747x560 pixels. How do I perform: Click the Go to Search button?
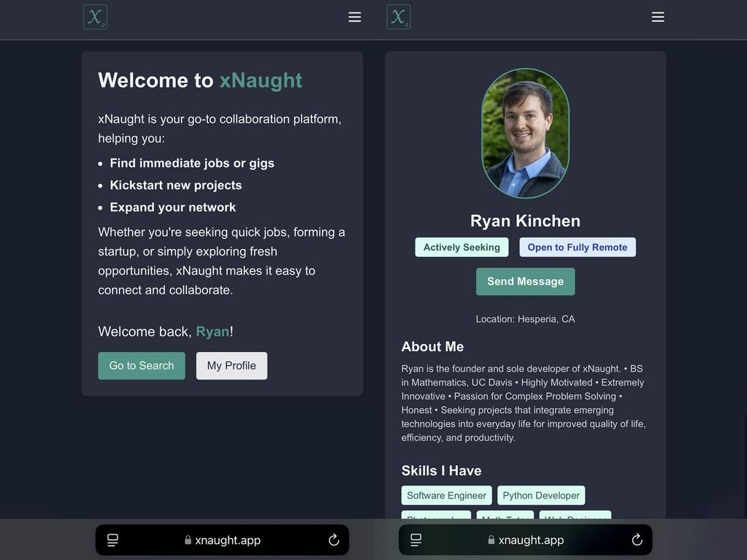click(142, 366)
